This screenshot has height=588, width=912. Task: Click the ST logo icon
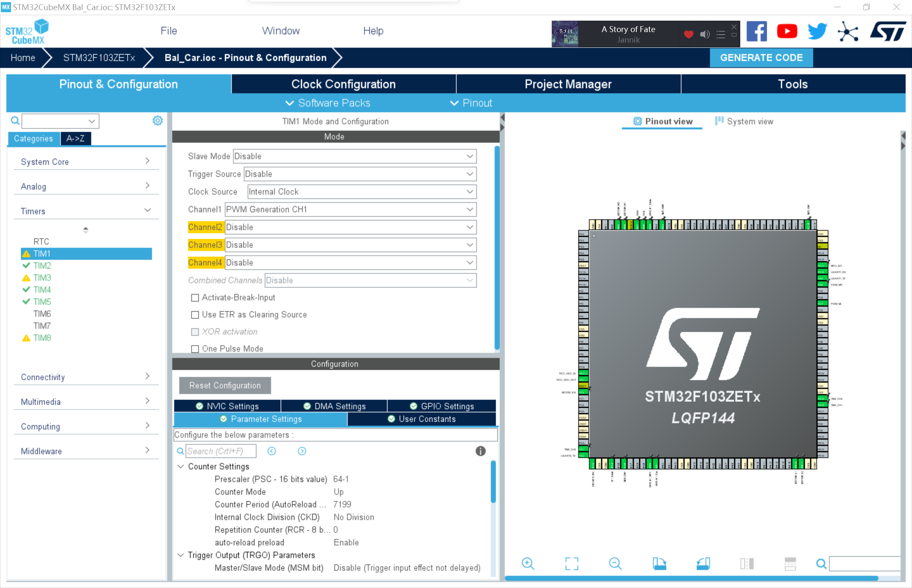coord(888,32)
